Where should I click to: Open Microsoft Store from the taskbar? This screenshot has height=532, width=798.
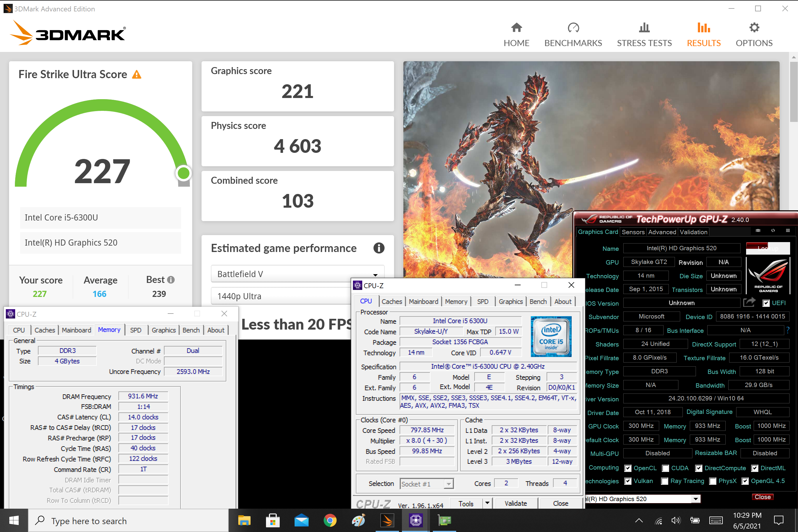[273, 520]
